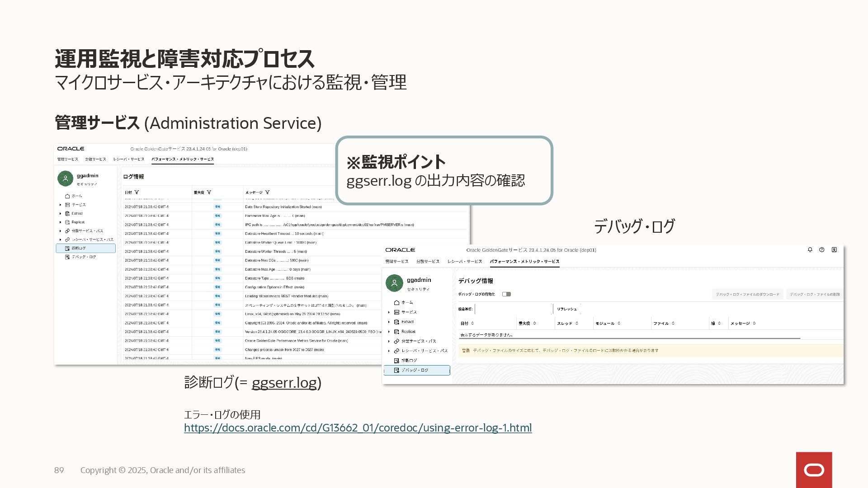This screenshot has width=868, height=488.
Task: Click the ホーム home icon in debug window sidebar
Action: (x=396, y=302)
